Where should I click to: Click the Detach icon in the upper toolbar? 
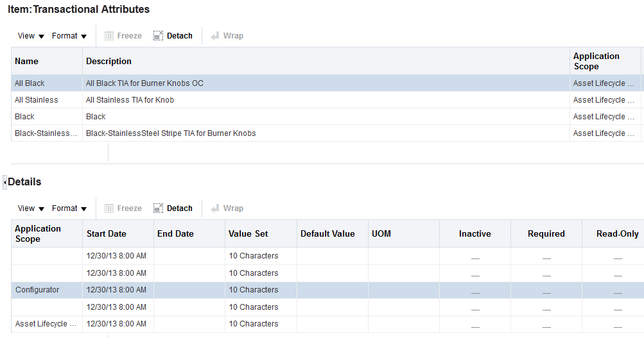159,36
